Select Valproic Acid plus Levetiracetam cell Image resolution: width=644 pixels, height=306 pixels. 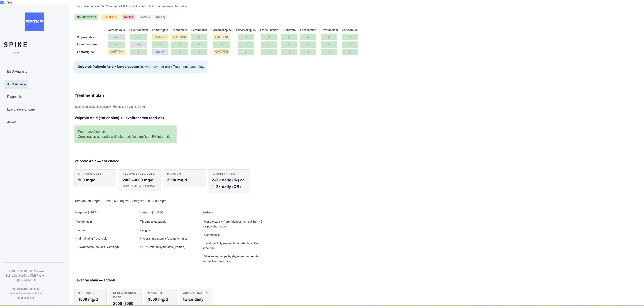tap(138, 37)
